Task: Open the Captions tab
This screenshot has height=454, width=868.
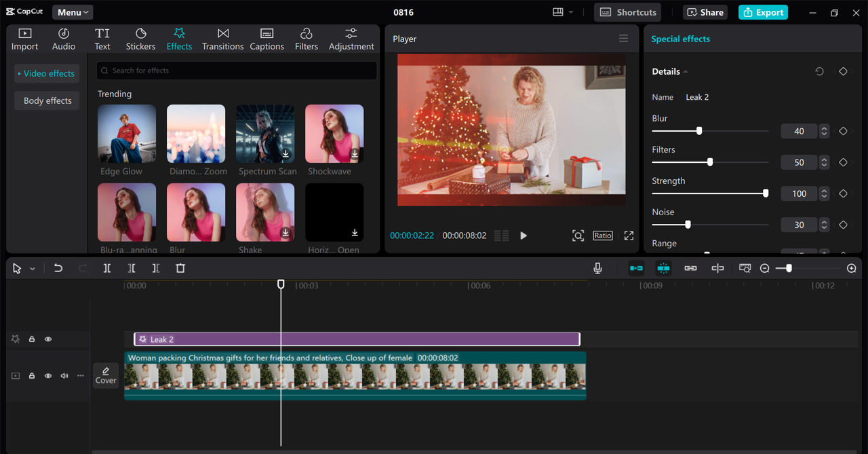Action: 267,39
